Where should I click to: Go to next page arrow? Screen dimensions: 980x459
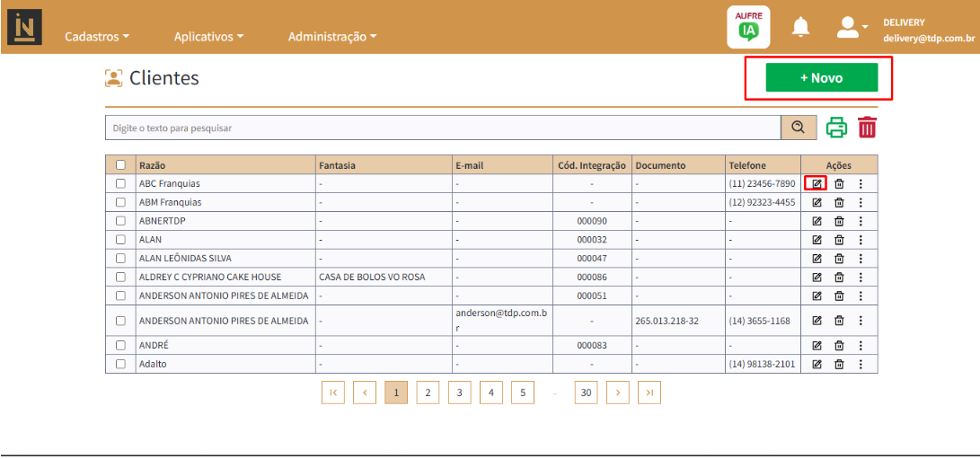617,393
